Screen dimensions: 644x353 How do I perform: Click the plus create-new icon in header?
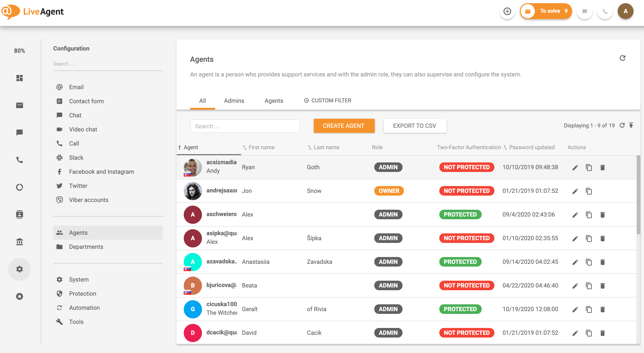pos(507,11)
